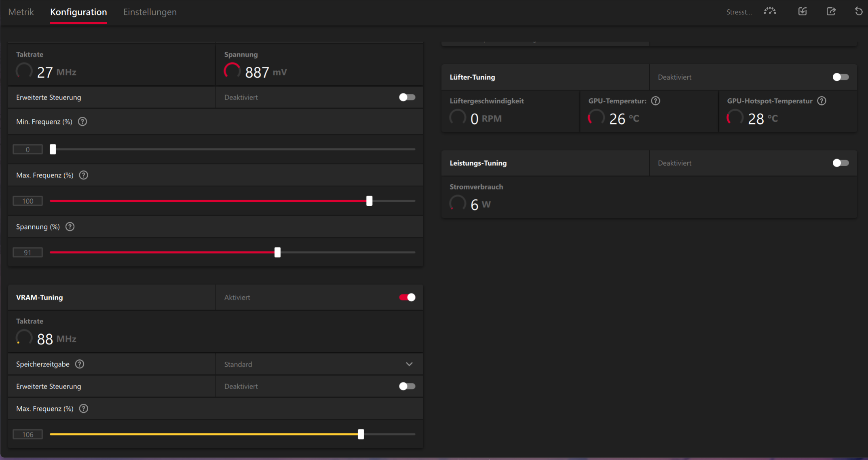This screenshot has height=460, width=868.
Task: Click the export profile icon
Action: [x=831, y=11]
